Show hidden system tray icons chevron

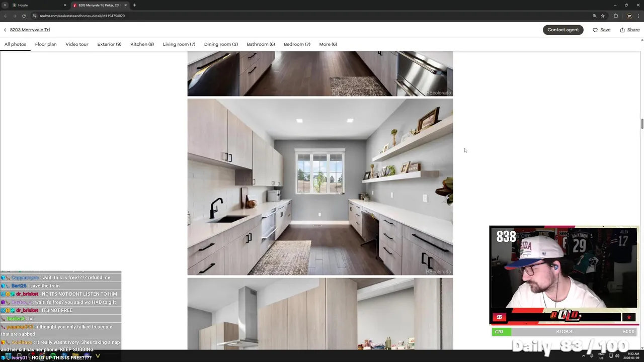584,355
